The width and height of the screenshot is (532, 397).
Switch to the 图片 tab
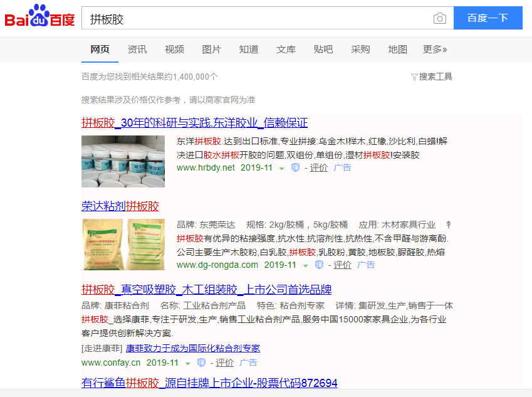[212, 49]
